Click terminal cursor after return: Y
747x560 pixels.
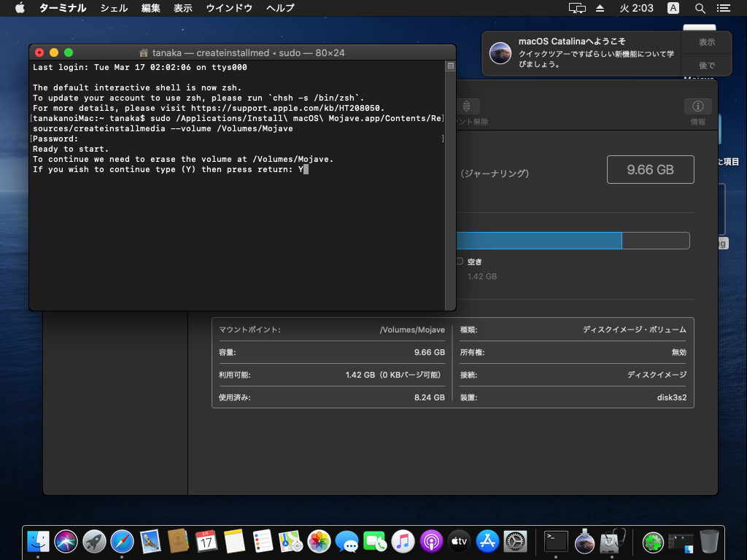point(306,169)
